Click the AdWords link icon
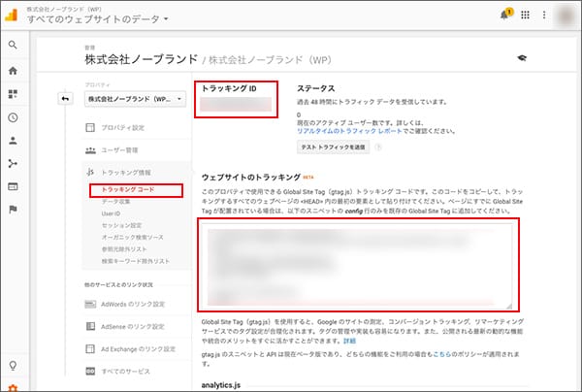The height and width of the screenshot is (392, 582). [90, 305]
